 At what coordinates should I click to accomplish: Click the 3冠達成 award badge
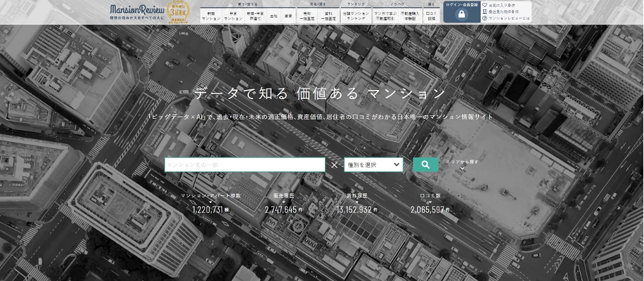click(175, 12)
